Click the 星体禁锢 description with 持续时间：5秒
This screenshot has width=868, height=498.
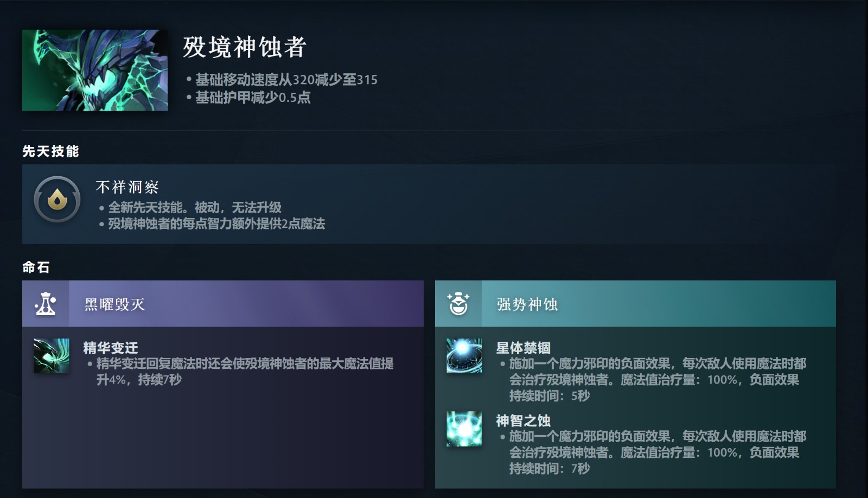(x=658, y=380)
